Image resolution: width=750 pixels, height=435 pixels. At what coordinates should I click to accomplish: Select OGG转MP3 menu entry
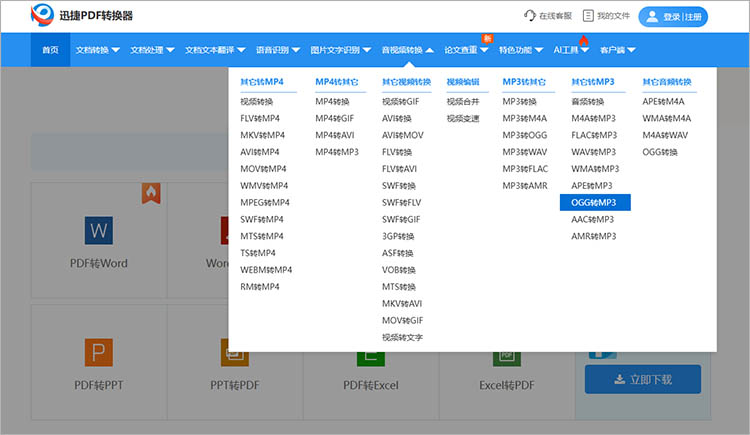coord(595,202)
